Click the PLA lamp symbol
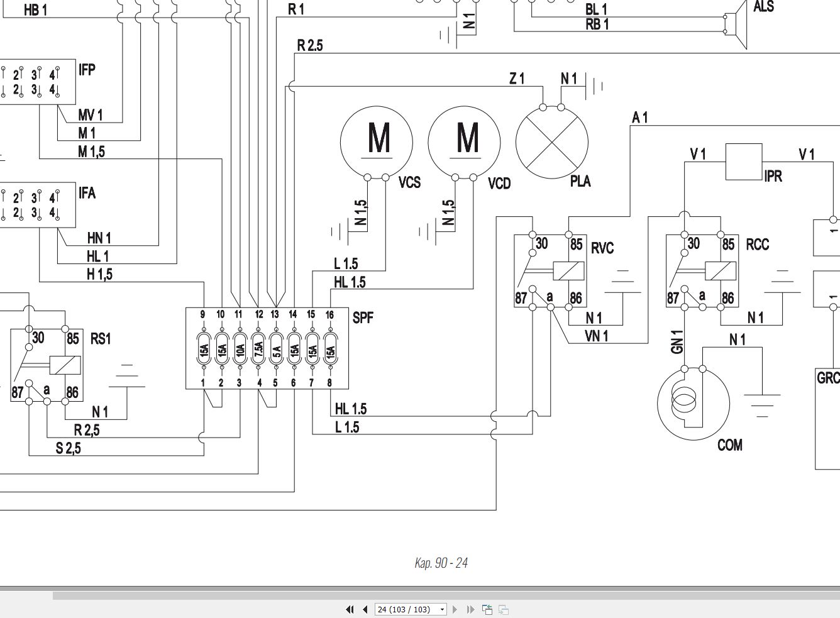 pos(552,141)
